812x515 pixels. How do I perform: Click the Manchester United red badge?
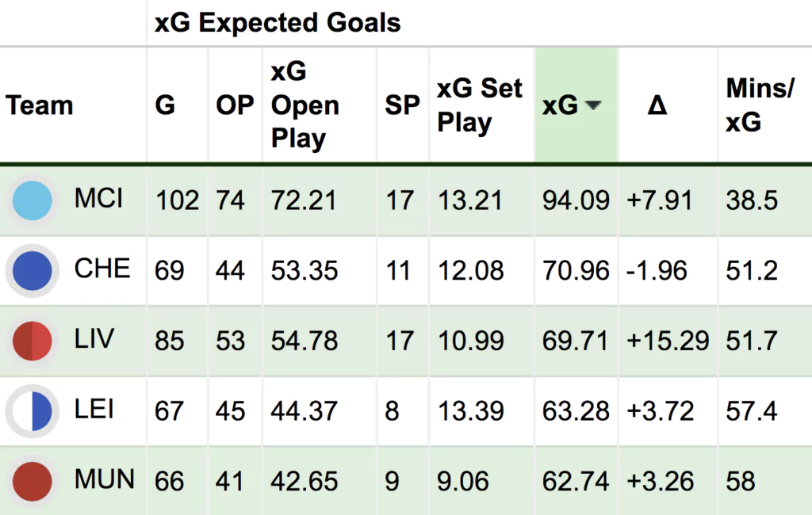tap(32, 481)
